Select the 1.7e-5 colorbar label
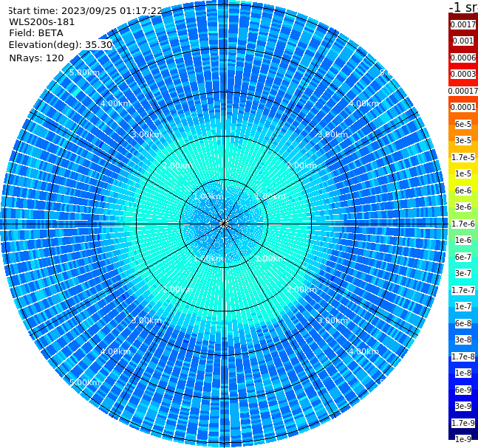The width and height of the screenshot is (478, 448). pos(463,157)
